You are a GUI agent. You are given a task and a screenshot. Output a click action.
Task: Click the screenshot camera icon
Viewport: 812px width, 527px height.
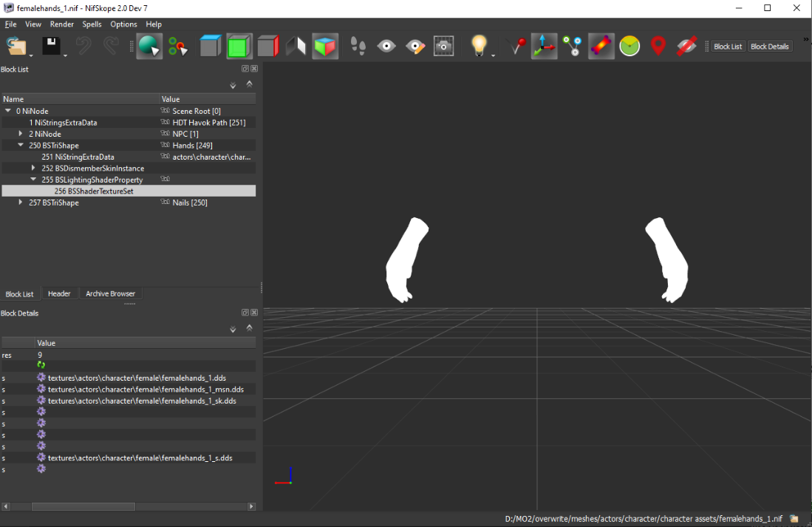point(443,47)
